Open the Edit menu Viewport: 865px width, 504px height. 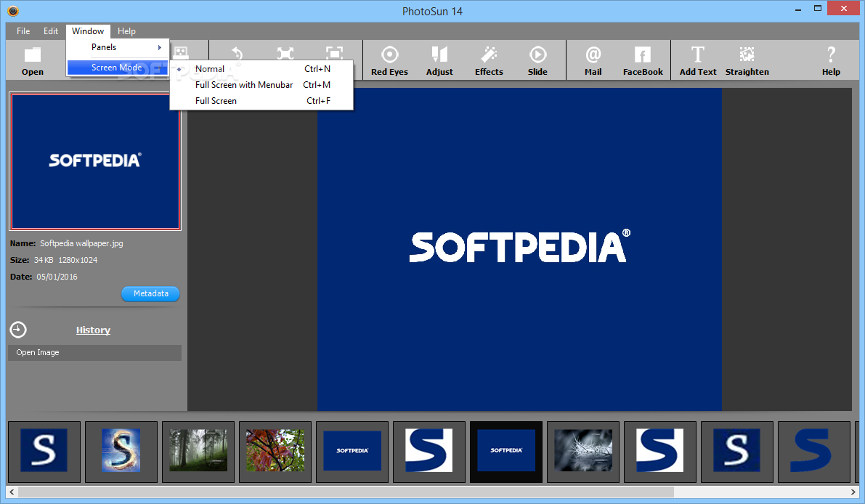[51, 31]
